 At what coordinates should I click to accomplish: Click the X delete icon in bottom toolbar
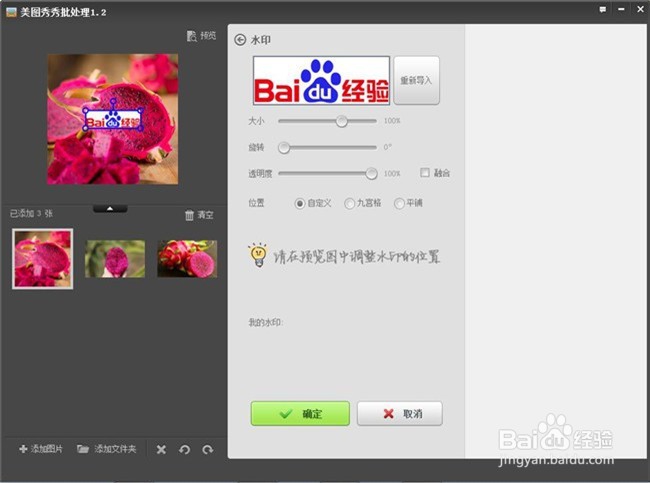(x=161, y=449)
